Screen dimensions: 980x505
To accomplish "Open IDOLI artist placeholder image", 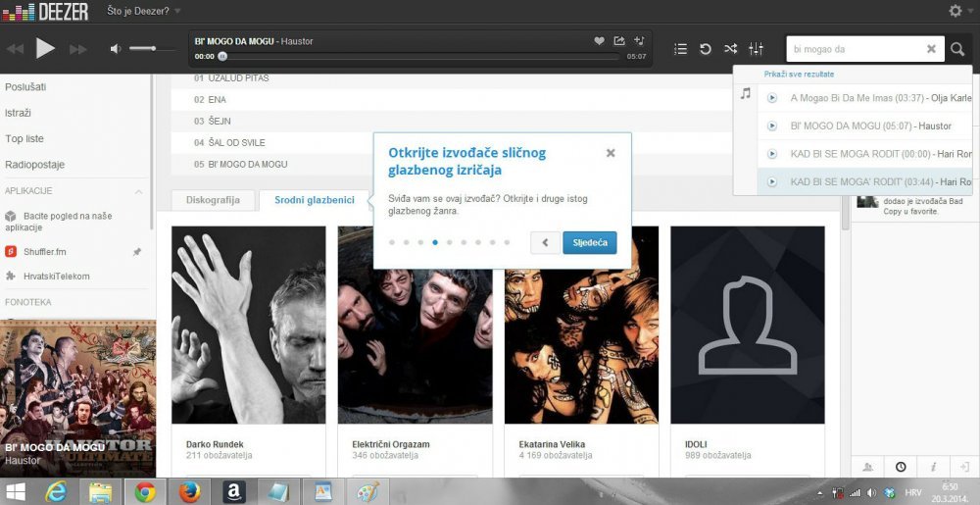I will (x=748, y=325).
